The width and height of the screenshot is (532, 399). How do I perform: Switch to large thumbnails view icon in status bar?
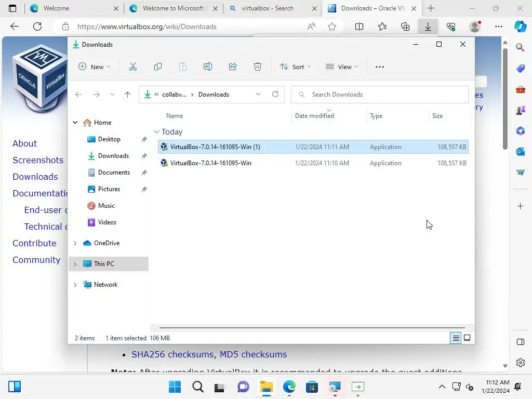point(467,338)
